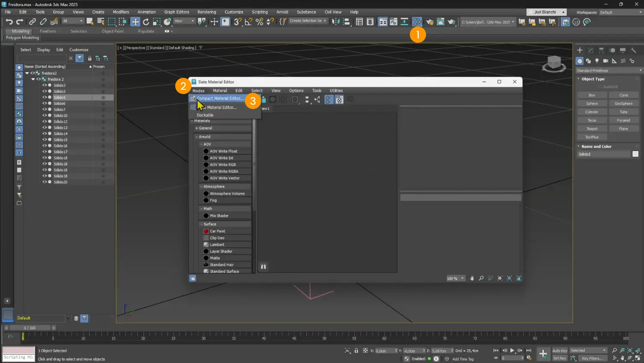Toggle visibility eye of Sólido20
Image resolution: width=644 pixels, height=363 pixels.
click(44, 182)
